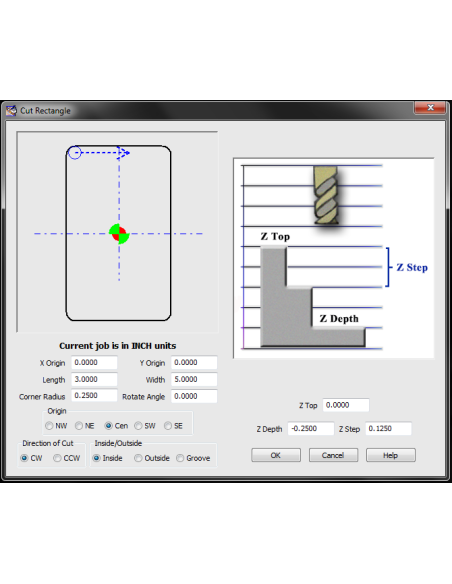Click the Rotate Angle input box
452x584 pixels.
tap(194, 396)
